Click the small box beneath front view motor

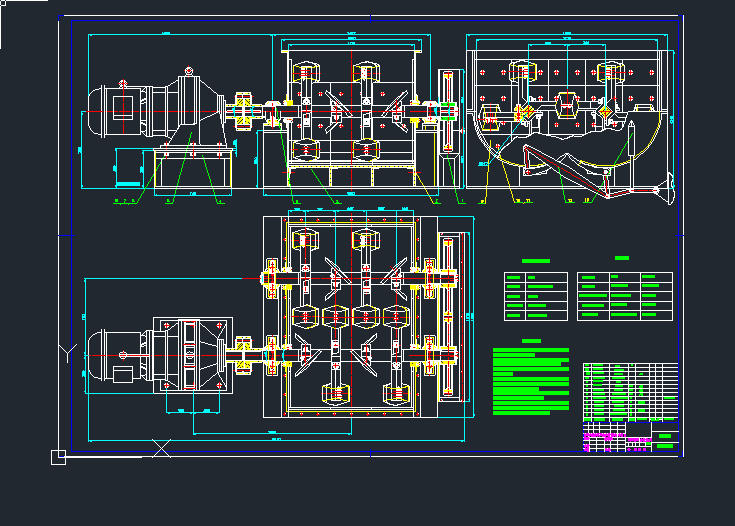click(x=129, y=168)
